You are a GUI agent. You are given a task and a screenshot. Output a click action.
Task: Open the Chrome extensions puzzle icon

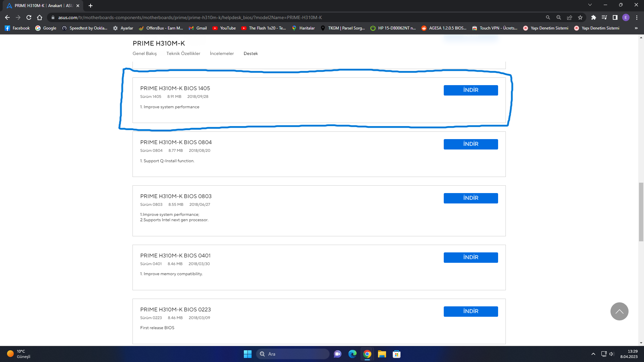[593, 17]
